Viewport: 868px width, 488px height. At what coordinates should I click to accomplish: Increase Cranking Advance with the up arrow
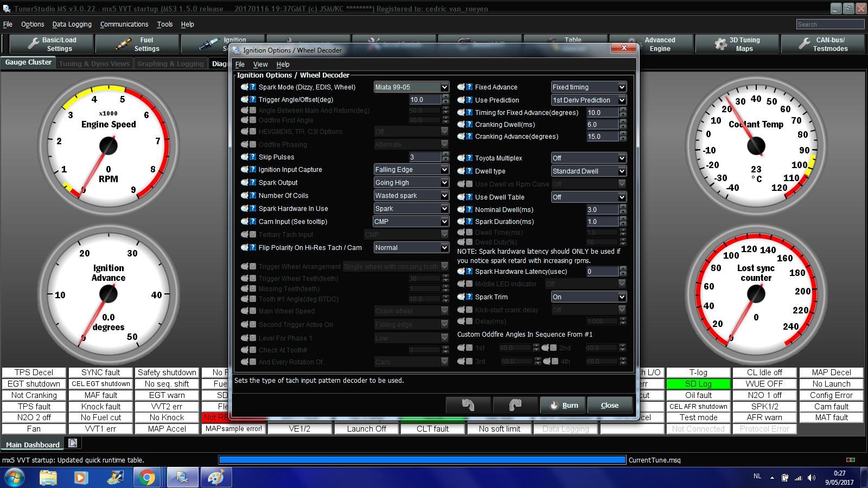(623, 134)
